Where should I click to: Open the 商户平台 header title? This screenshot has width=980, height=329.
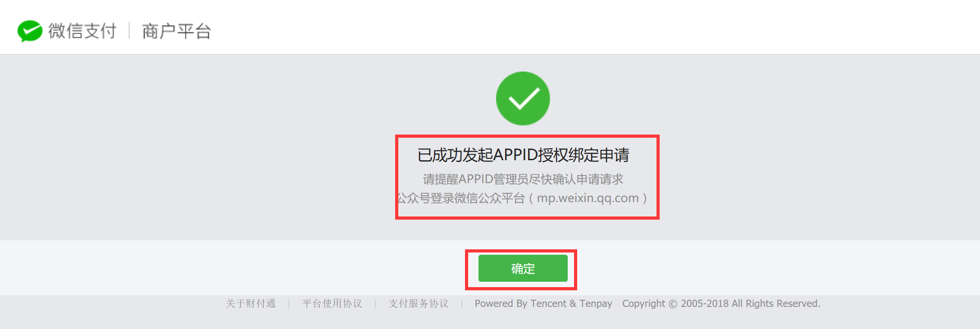click(x=177, y=32)
